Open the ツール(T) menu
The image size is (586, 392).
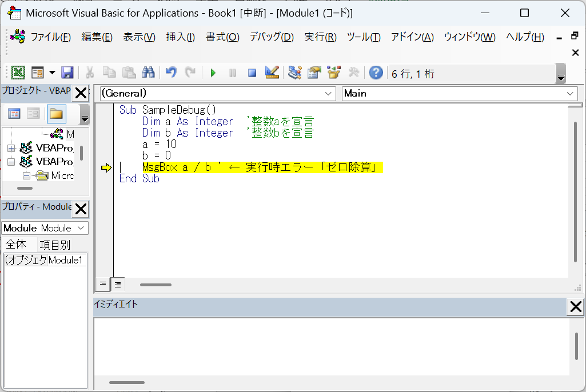click(x=364, y=37)
